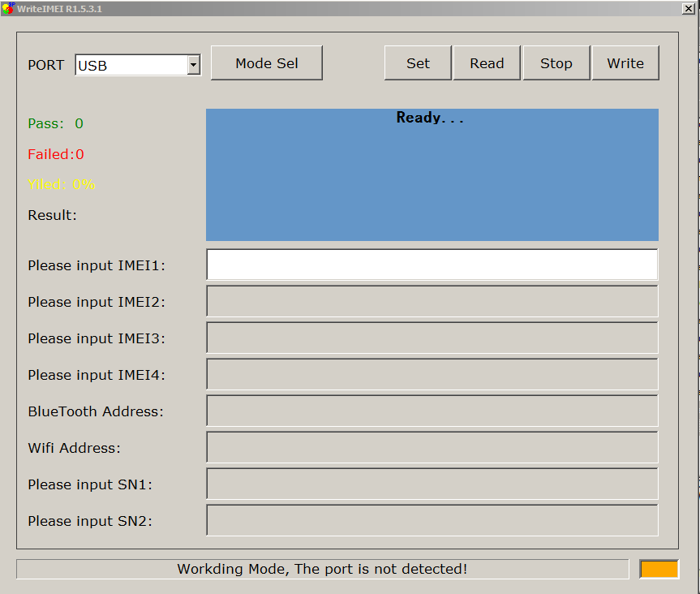Click the Set button
This screenshot has height=594, width=700.
pyautogui.click(x=418, y=63)
